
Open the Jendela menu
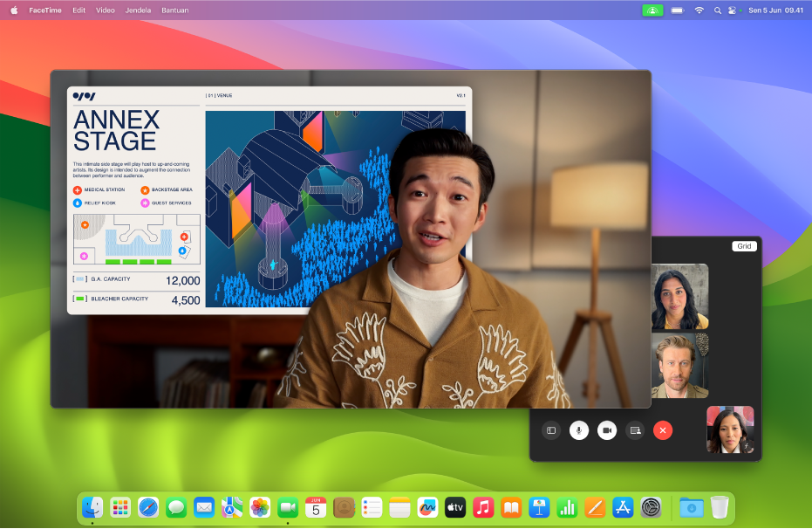click(x=139, y=10)
